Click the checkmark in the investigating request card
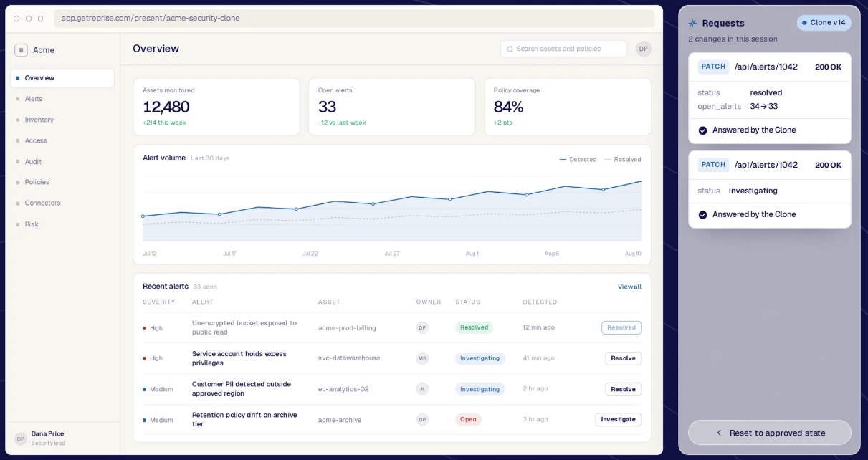This screenshot has height=460, width=868. 702,215
